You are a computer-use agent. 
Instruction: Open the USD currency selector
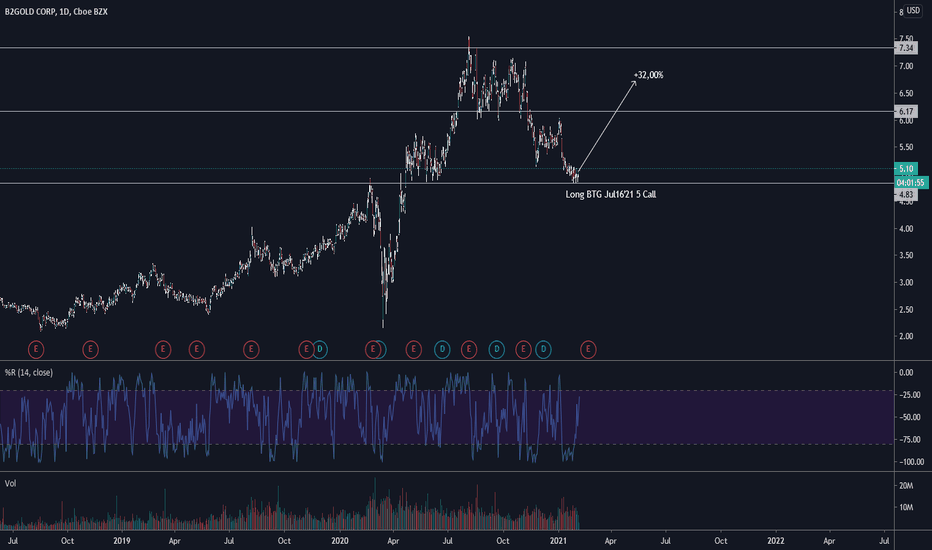tap(913, 11)
